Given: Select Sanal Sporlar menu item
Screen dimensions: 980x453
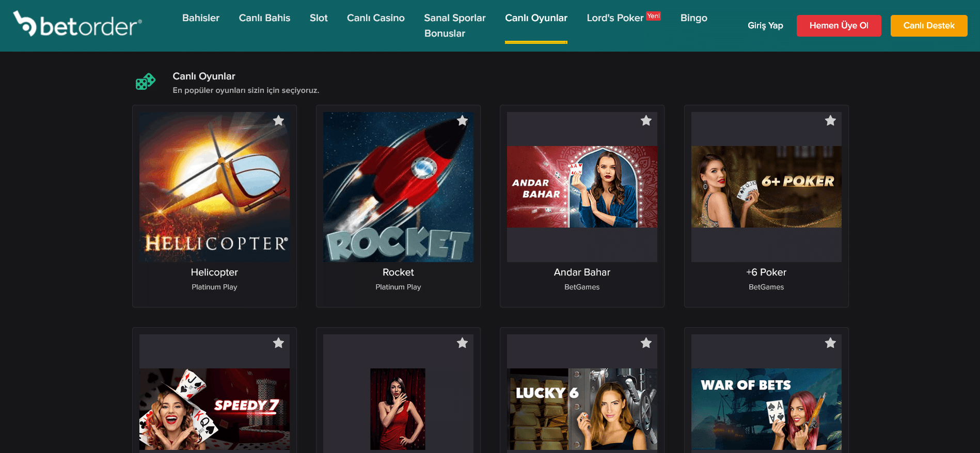Looking at the screenshot, I should [454, 18].
